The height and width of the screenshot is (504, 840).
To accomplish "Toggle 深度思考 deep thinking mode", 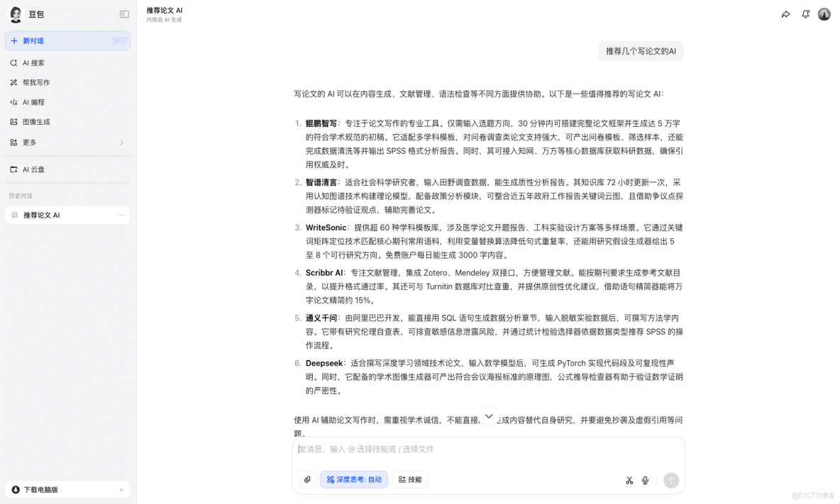I will (353, 480).
